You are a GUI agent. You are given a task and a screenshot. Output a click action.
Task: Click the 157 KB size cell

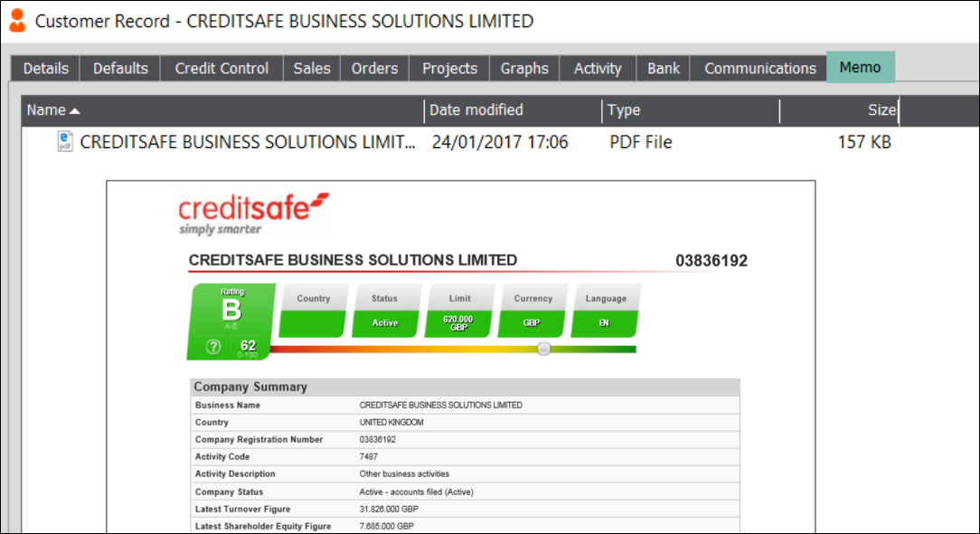[864, 143]
